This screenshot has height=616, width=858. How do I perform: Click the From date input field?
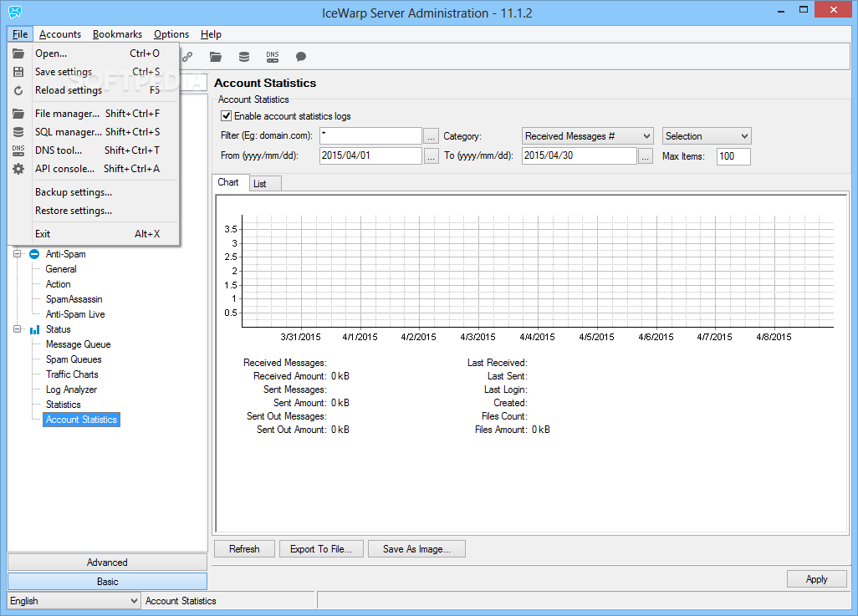pos(370,156)
